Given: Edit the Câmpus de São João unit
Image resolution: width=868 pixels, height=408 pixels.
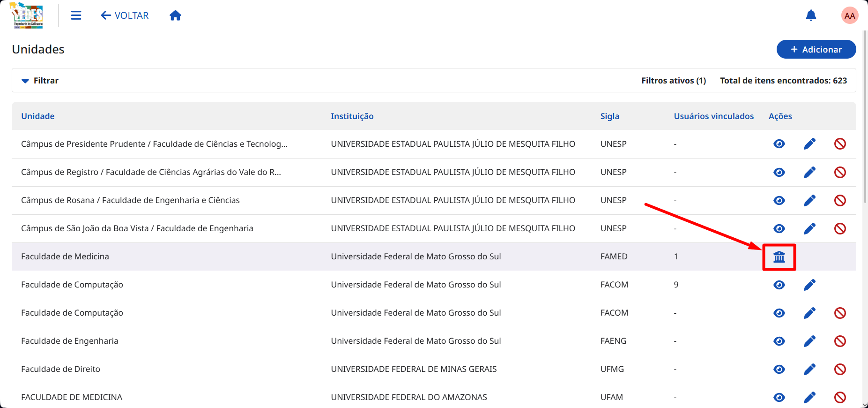Looking at the screenshot, I should 809,228.
